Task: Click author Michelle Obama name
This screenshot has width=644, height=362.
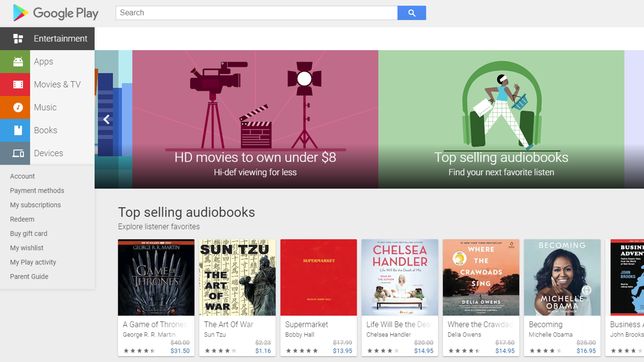Action: pyautogui.click(x=551, y=335)
